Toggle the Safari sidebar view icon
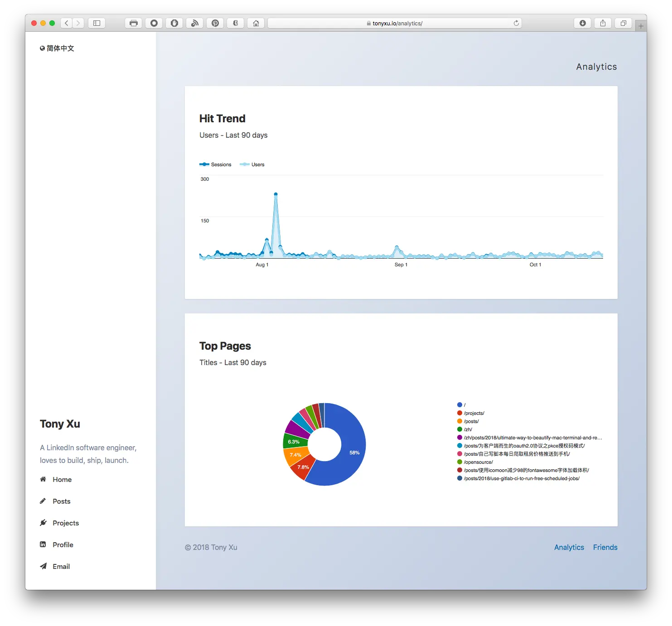This screenshot has width=672, height=626. click(x=97, y=23)
